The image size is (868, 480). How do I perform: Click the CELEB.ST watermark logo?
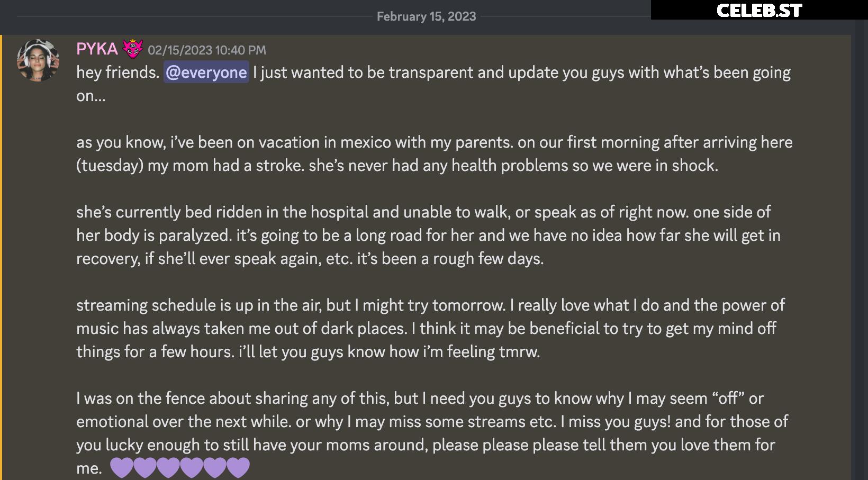tap(759, 11)
